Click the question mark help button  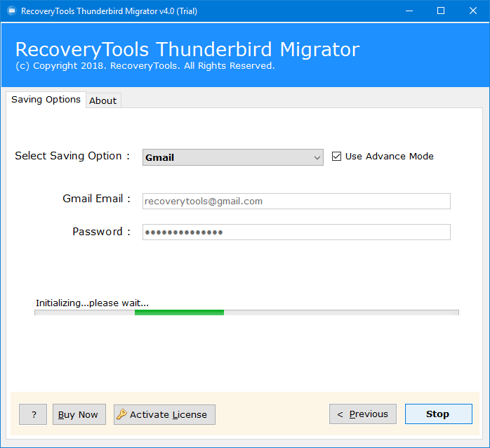click(x=33, y=414)
